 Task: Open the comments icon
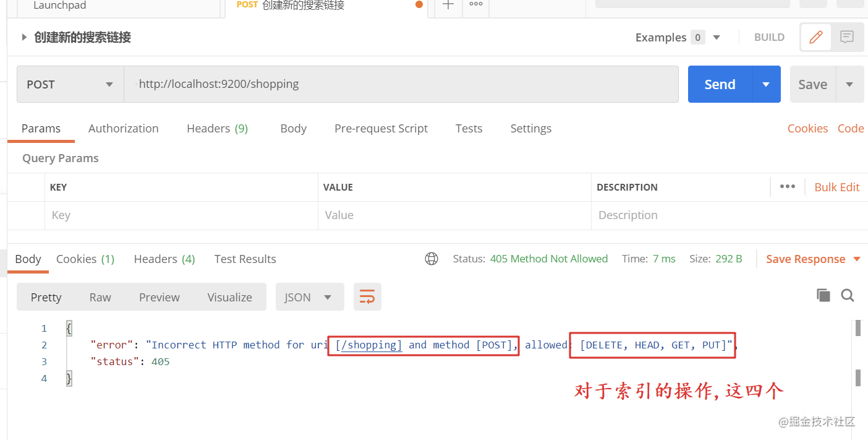(x=847, y=37)
